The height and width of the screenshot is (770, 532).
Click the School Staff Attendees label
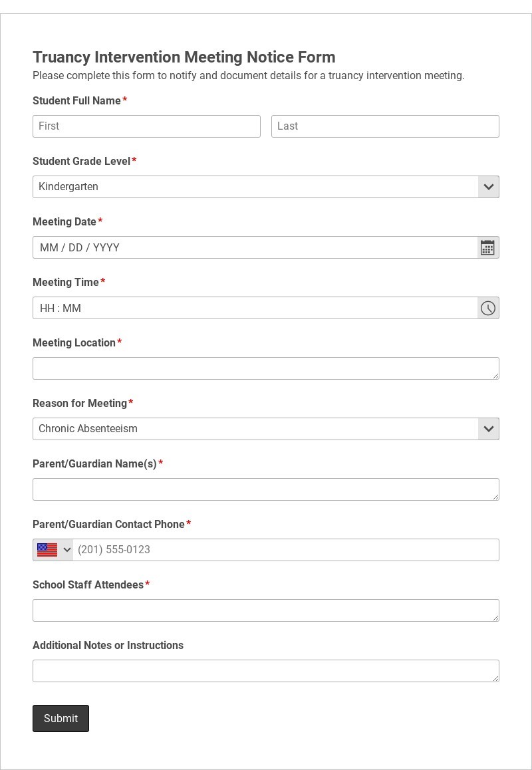click(88, 585)
